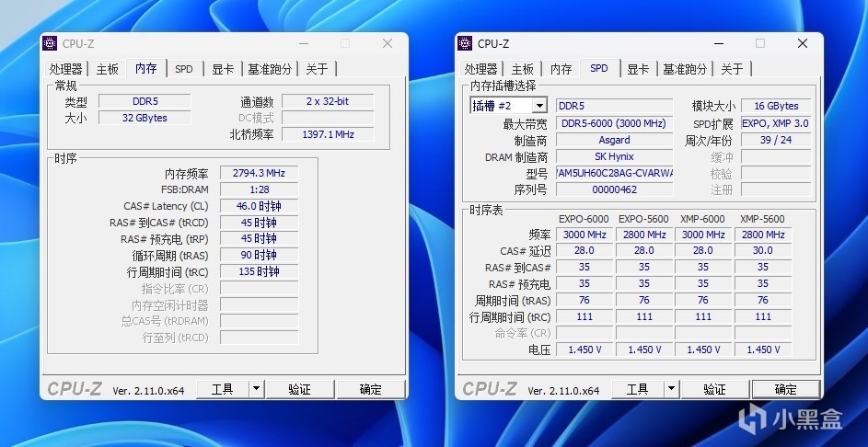Click the EXPO-6000 frequency cell 3000 MHz
This screenshot has width=868, height=447.
[x=584, y=235]
